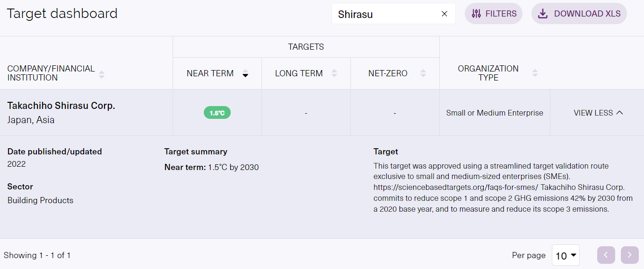Sort by Organization Type column

[x=535, y=73]
